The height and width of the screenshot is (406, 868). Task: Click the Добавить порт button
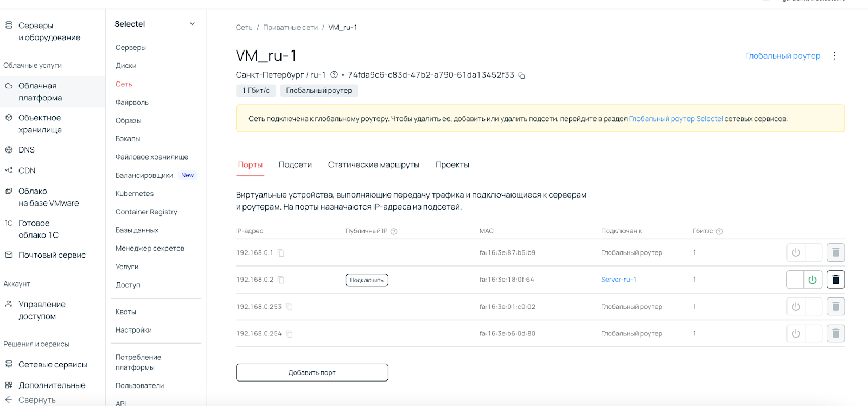coord(312,372)
